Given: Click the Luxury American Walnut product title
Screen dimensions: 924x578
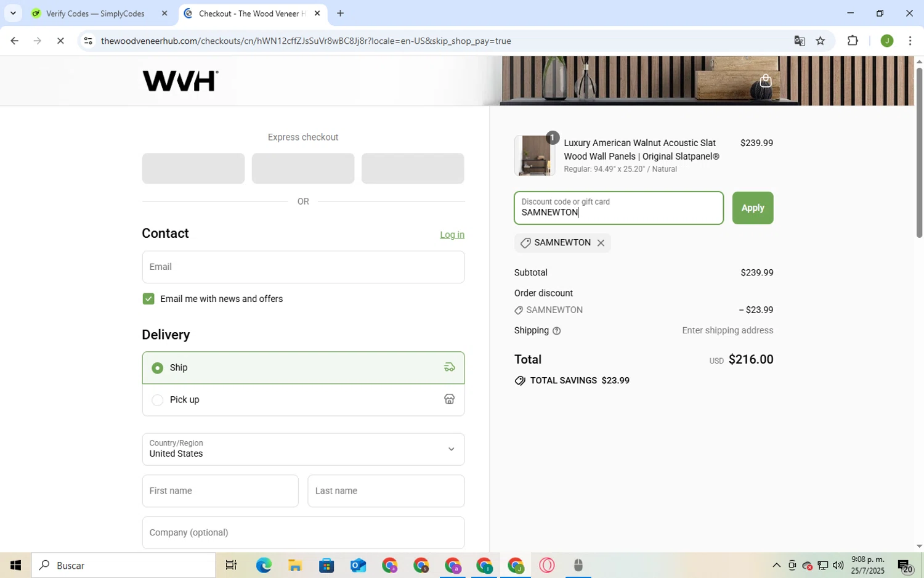Looking at the screenshot, I should click(641, 150).
